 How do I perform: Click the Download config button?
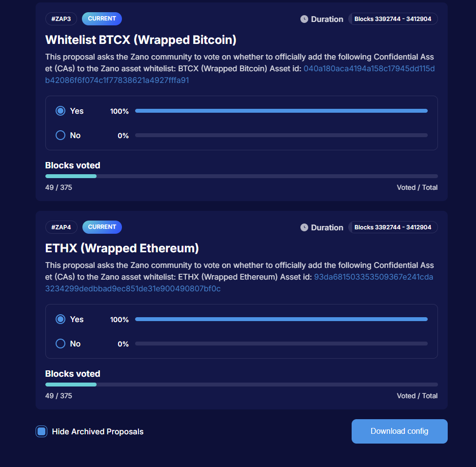point(399,431)
